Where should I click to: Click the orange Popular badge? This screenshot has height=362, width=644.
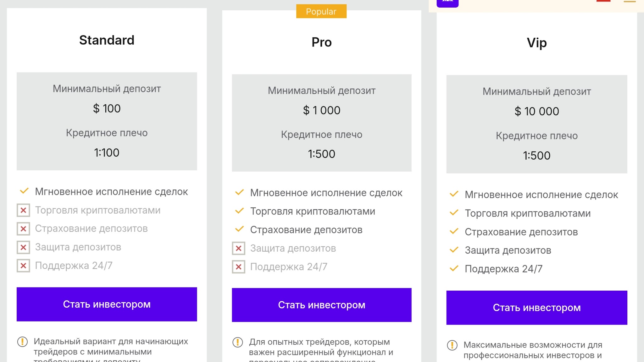321,12
